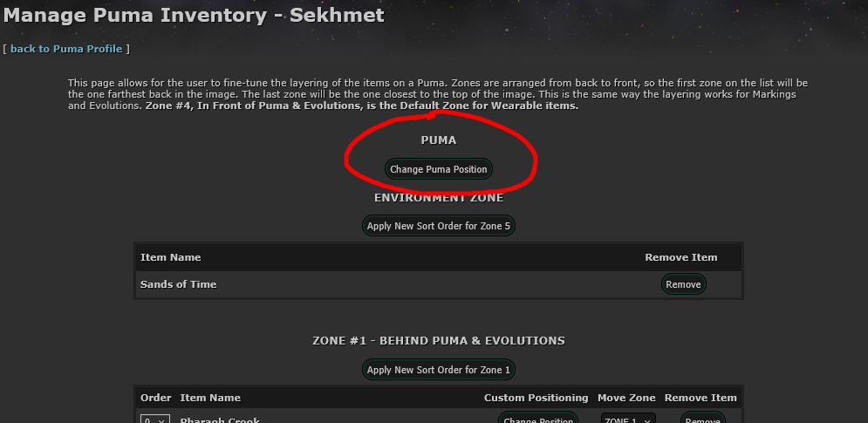This screenshot has width=868, height=423.
Task: Click the Manage Puma Inventory page title
Action: pos(193,15)
